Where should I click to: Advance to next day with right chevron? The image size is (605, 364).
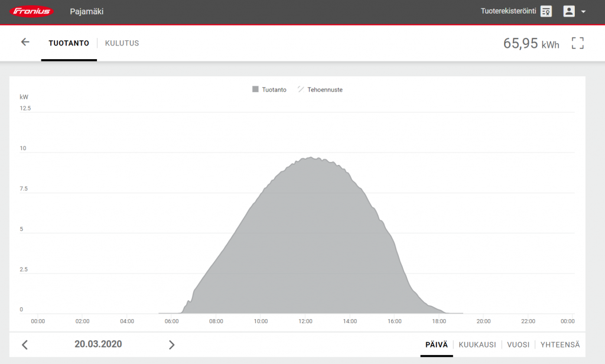[171, 345]
